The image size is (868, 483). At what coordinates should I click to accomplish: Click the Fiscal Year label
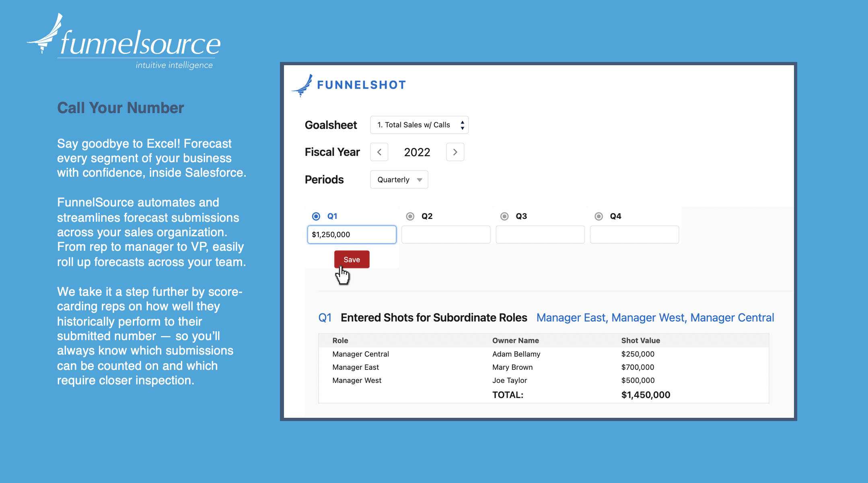pyautogui.click(x=332, y=152)
